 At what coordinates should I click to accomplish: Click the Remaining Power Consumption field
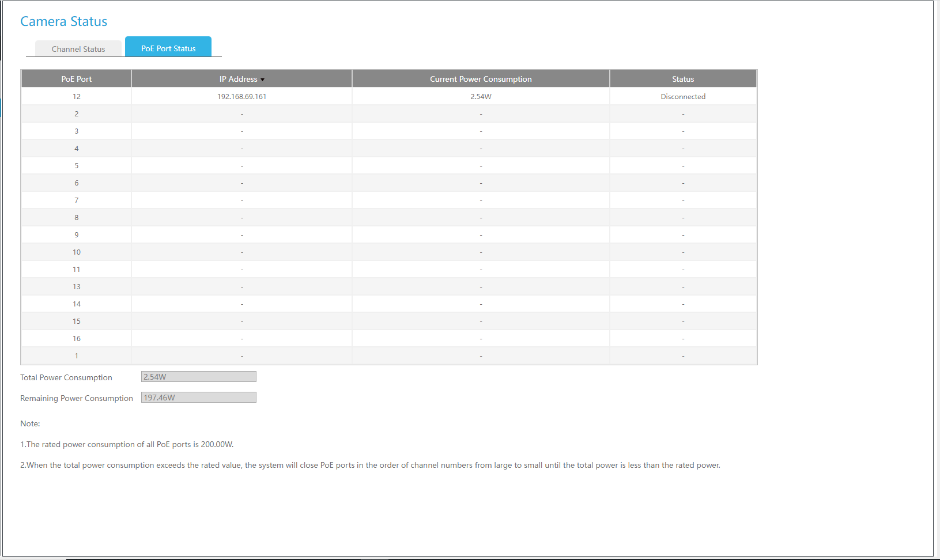tap(199, 398)
